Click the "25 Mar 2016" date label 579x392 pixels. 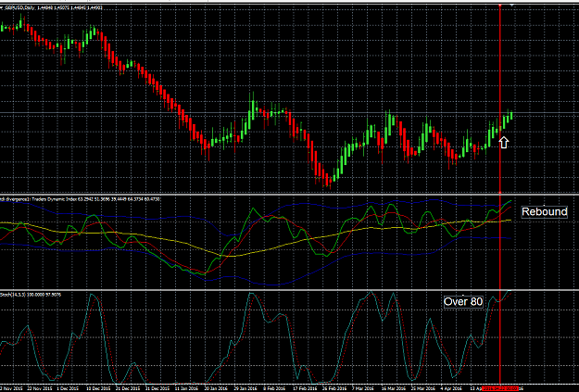423,388
